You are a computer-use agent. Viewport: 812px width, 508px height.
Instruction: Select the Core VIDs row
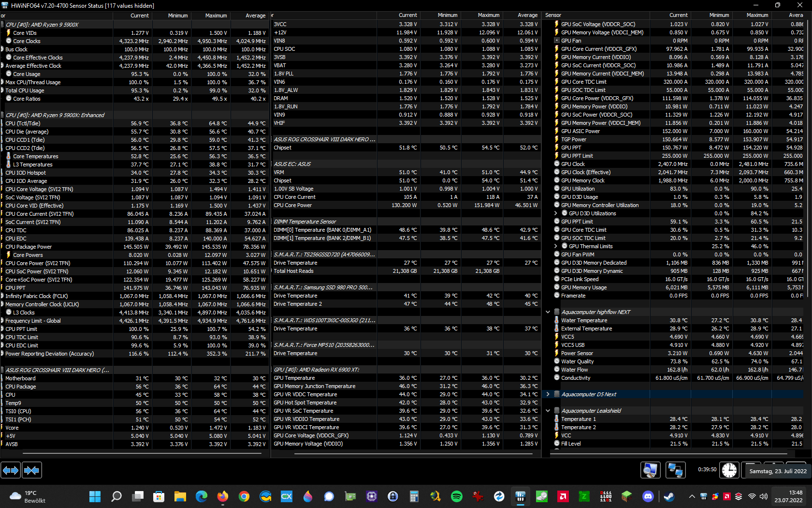(x=134, y=33)
